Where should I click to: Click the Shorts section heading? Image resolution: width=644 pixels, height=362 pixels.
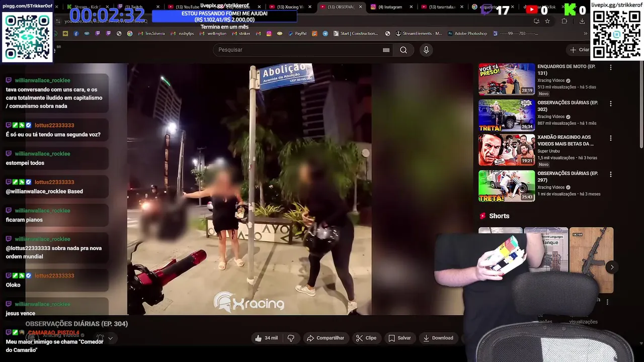pos(499,216)
